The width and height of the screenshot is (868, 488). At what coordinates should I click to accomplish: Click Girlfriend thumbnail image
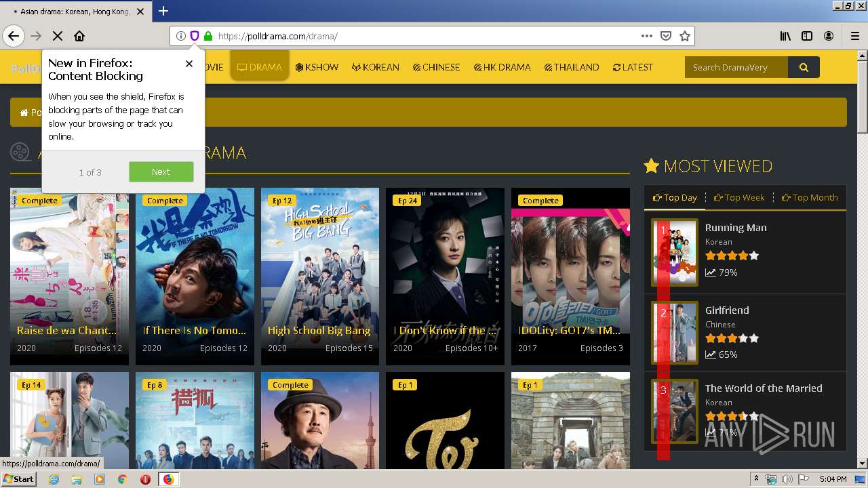[x=675, y=332]
